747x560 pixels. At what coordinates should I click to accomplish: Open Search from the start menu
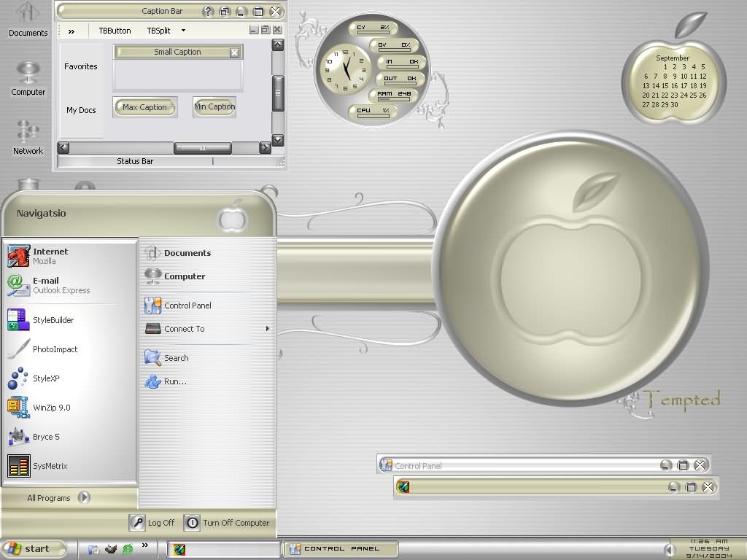tap(208, 358)
